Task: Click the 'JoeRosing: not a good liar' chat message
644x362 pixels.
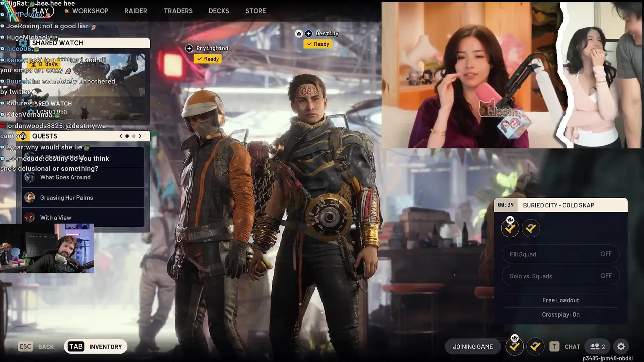Action: click(48, 26)
